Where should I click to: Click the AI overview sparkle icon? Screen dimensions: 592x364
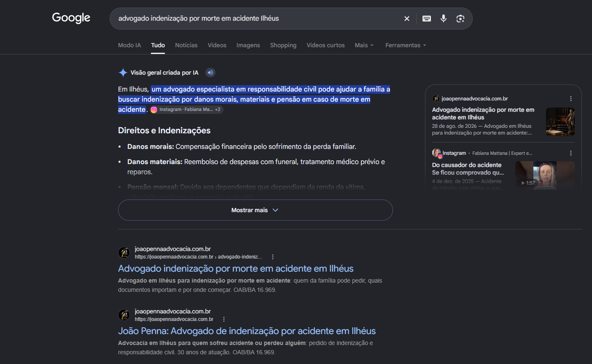pos(123,73)
